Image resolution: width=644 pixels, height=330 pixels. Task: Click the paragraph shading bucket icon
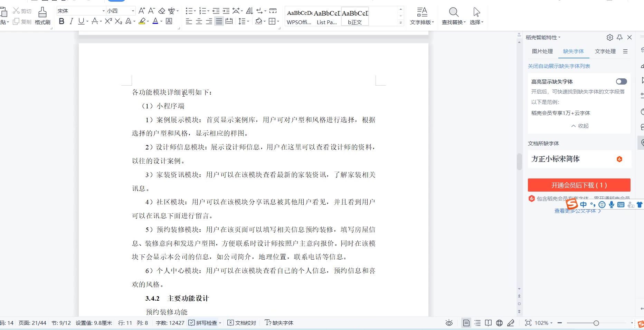coord(258,21)
